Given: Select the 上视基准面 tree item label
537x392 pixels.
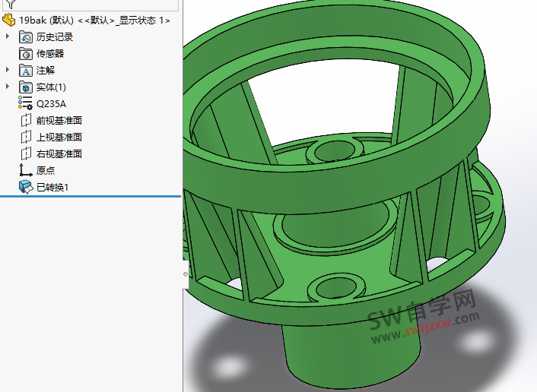Looking at the screenshot, I should [59, 138].
